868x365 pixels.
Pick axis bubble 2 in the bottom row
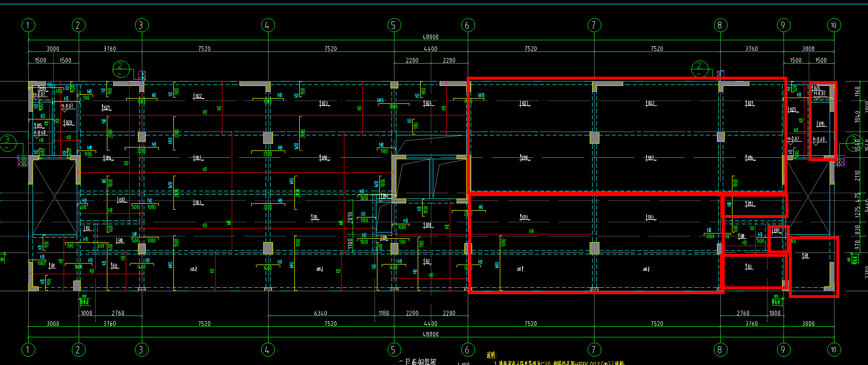[78, 349]
